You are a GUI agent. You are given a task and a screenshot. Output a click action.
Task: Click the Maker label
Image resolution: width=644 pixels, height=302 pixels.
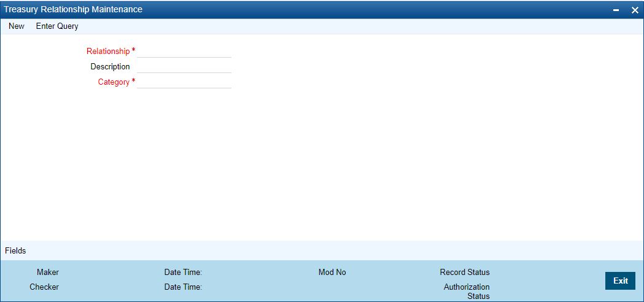pos(48,272)
